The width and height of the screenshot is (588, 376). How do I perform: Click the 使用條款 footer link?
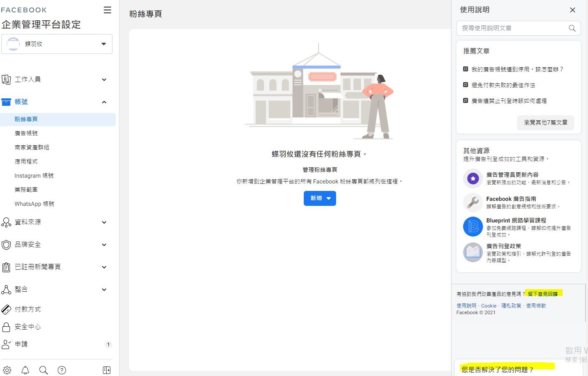[x=536, y=306]
